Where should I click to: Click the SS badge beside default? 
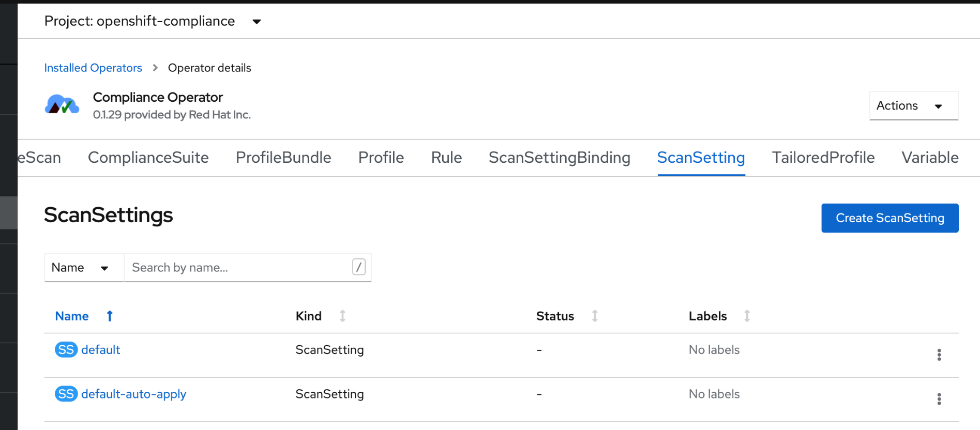pyautogui.click(x=66, y=350)
